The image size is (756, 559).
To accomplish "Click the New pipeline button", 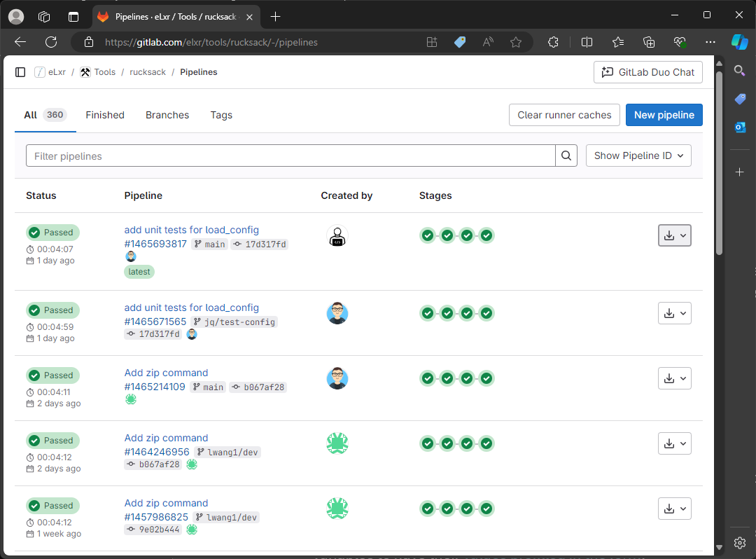I will [664, 115].
